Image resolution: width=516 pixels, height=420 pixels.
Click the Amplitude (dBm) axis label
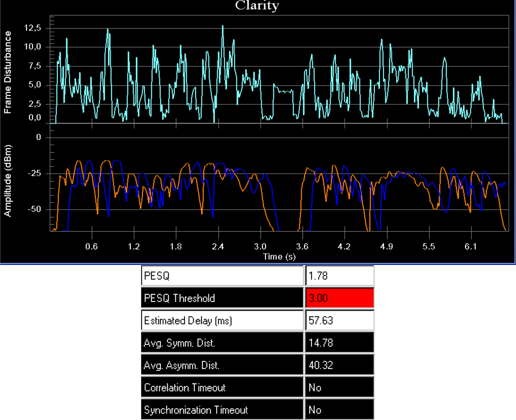click(x=7, y=181)
